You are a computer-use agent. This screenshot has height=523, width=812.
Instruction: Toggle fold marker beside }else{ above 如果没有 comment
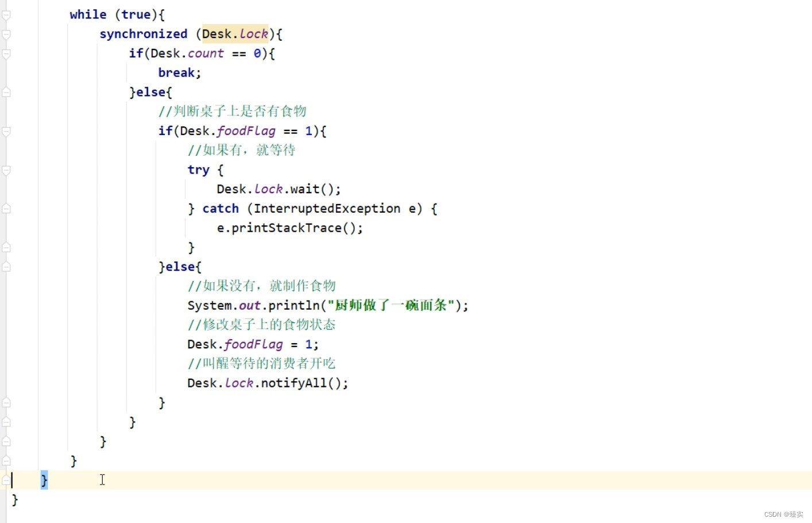point(6,267)
